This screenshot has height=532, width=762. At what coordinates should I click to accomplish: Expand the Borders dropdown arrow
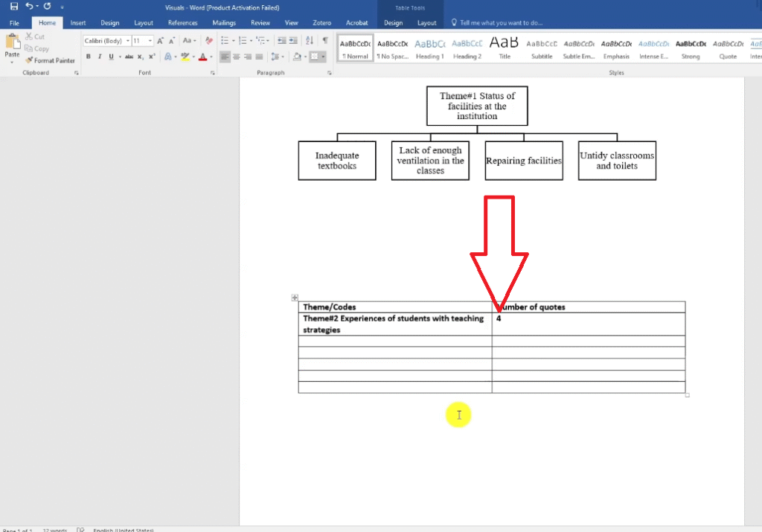pyautogui.click(x=324, y=57)
